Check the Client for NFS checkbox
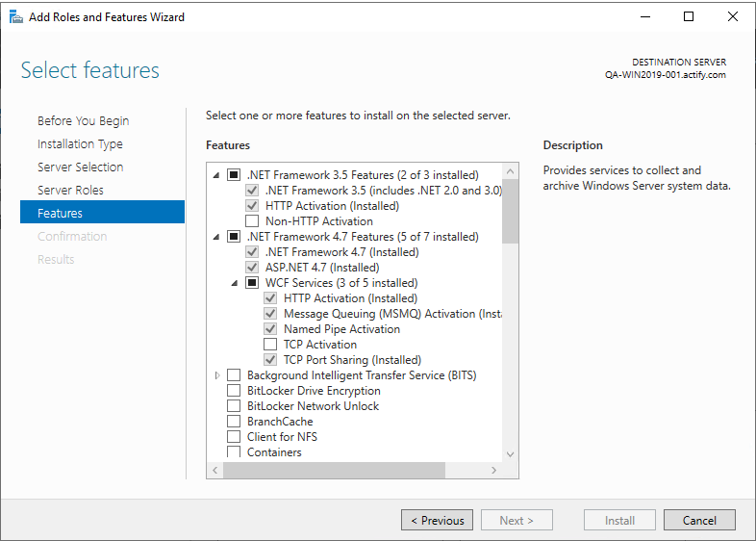756x541 pixels. (234, 437)
